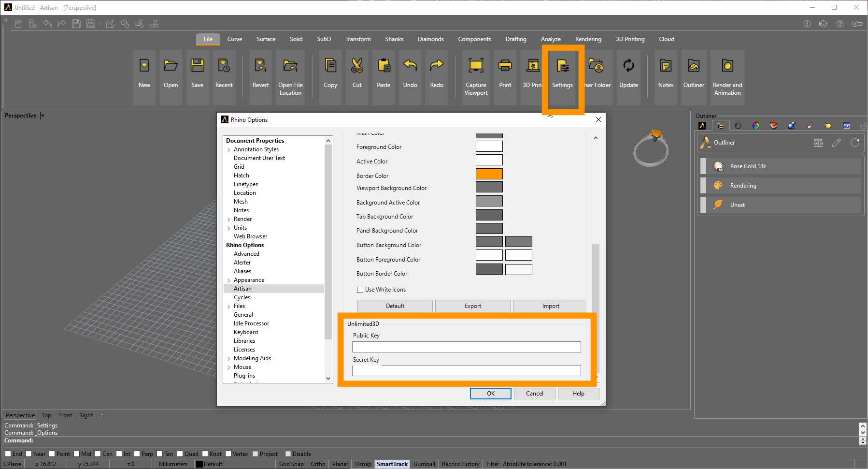Enable the Quad osnap checkbox
868x469 pixels.
[180, 454]
